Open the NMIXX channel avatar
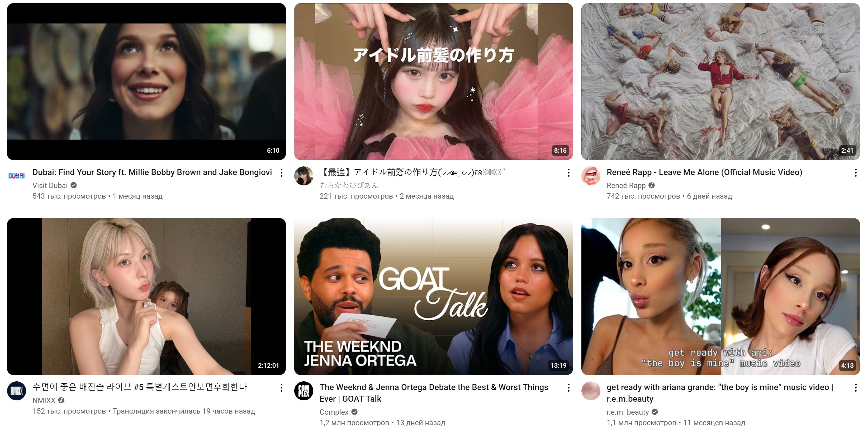 [x=17, y=391]
